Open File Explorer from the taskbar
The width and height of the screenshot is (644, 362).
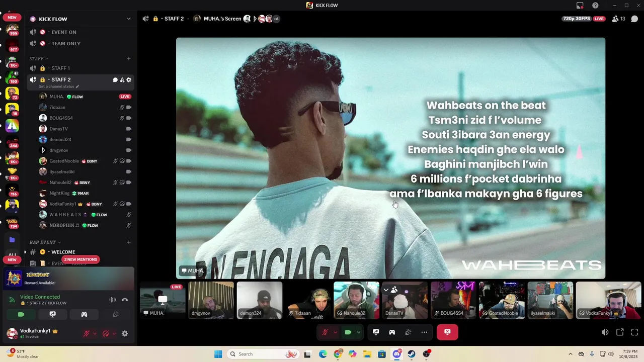(x=367, y=354)
